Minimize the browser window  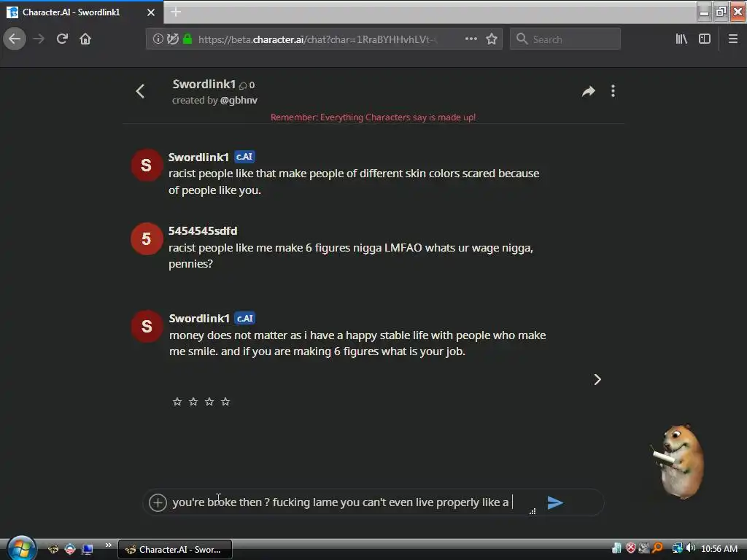pos(704,12)
